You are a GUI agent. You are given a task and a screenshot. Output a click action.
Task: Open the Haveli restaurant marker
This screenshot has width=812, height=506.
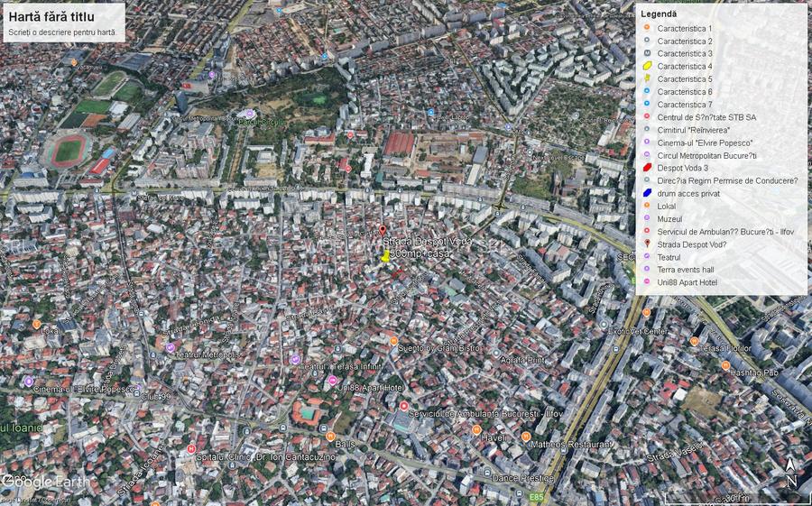(x=476, y=430)
